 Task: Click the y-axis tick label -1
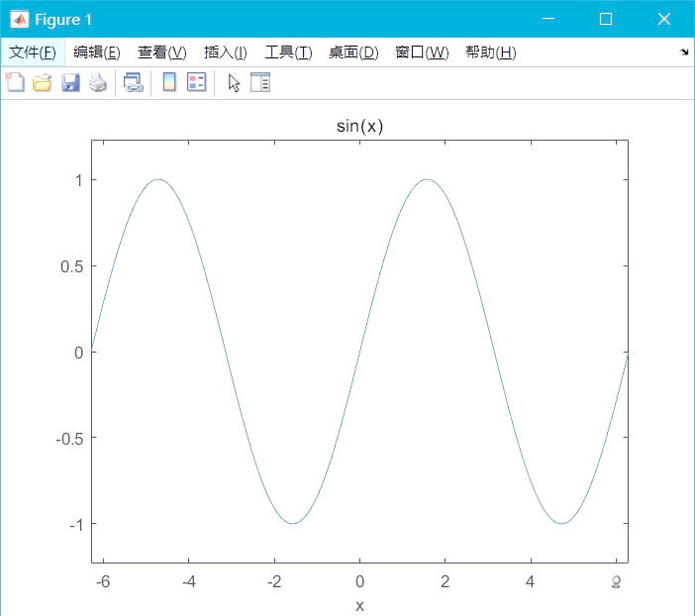point(76,525)
